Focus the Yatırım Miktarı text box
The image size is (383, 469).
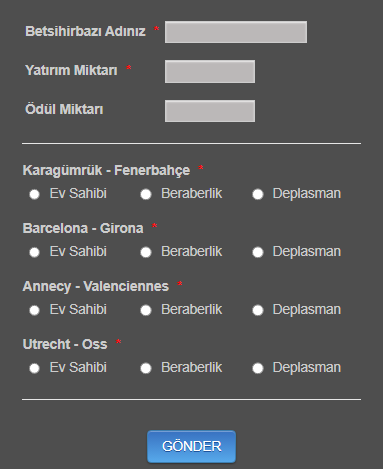[x=210, y=71]
